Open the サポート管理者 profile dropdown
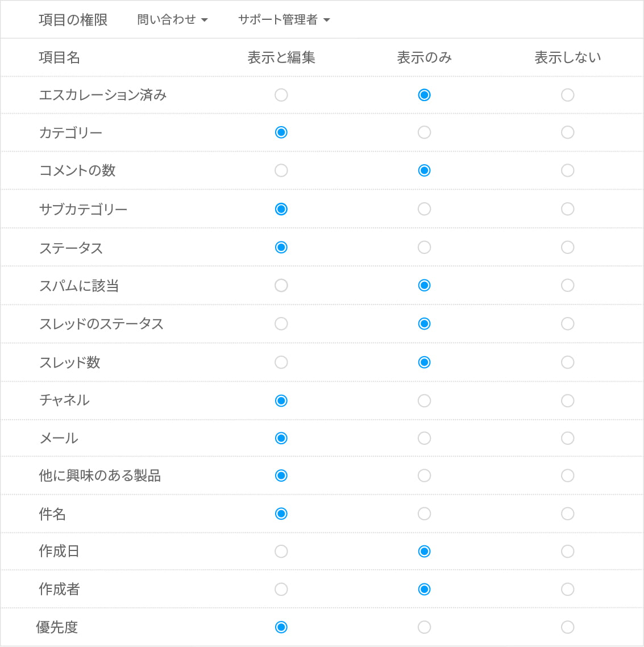 [x=284, y=20]
